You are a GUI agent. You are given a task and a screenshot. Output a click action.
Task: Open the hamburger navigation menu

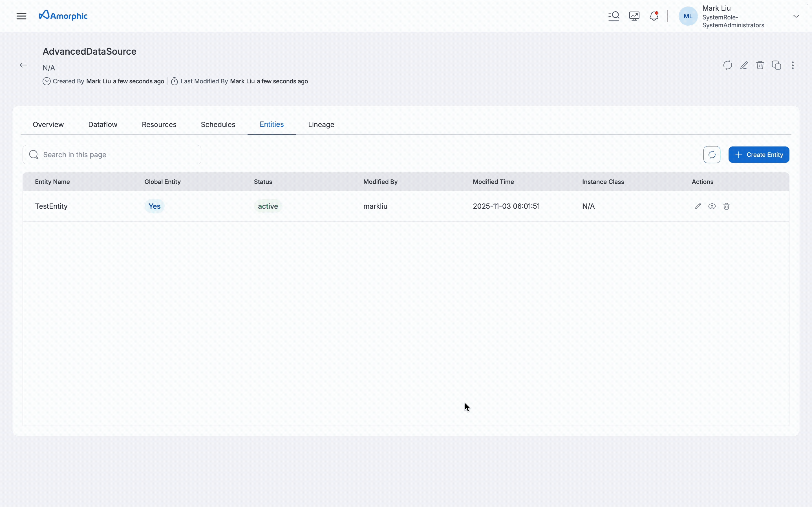point(21,16)
